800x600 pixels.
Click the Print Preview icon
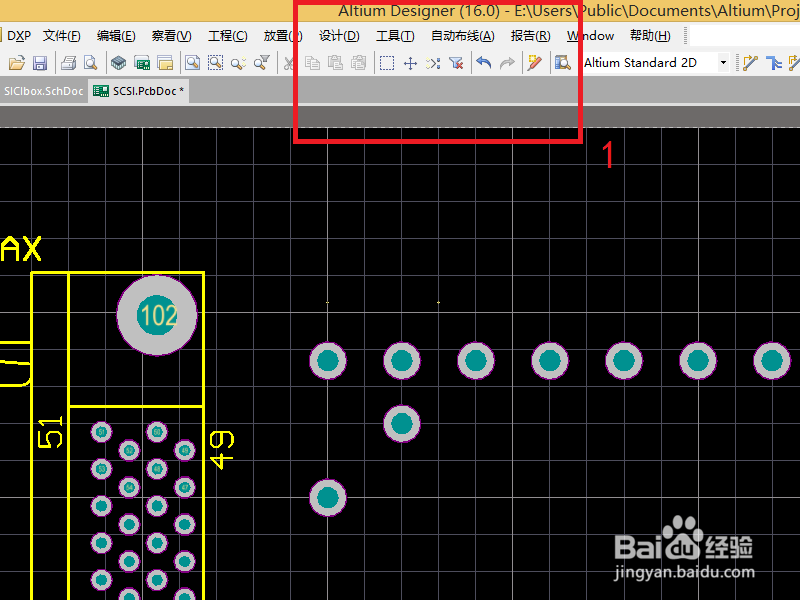[91, 63]
